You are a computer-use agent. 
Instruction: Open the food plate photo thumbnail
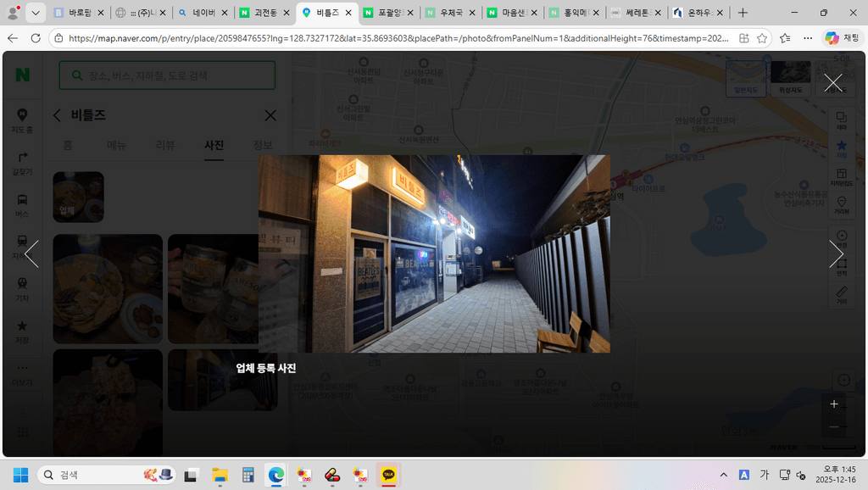point(108,288)
